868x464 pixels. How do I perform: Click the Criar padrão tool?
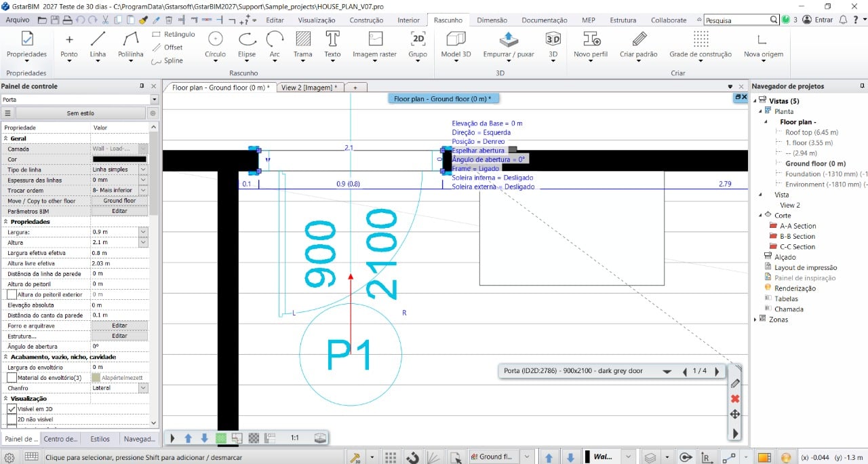[x=639, y=46]
